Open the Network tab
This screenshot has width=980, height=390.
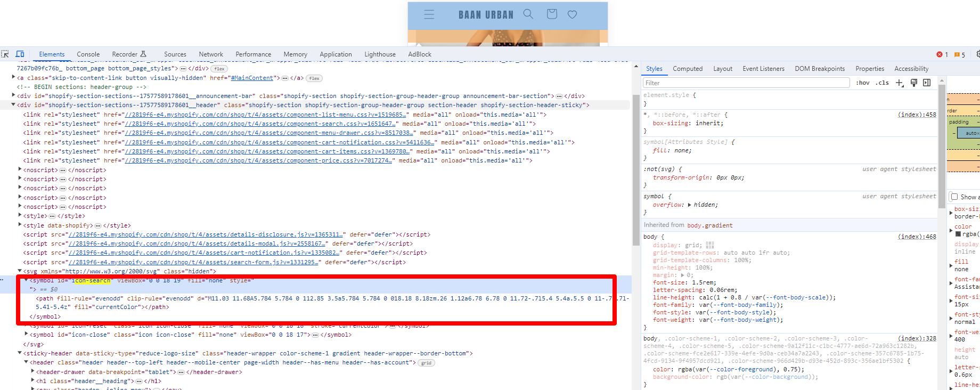pos(211,54)
